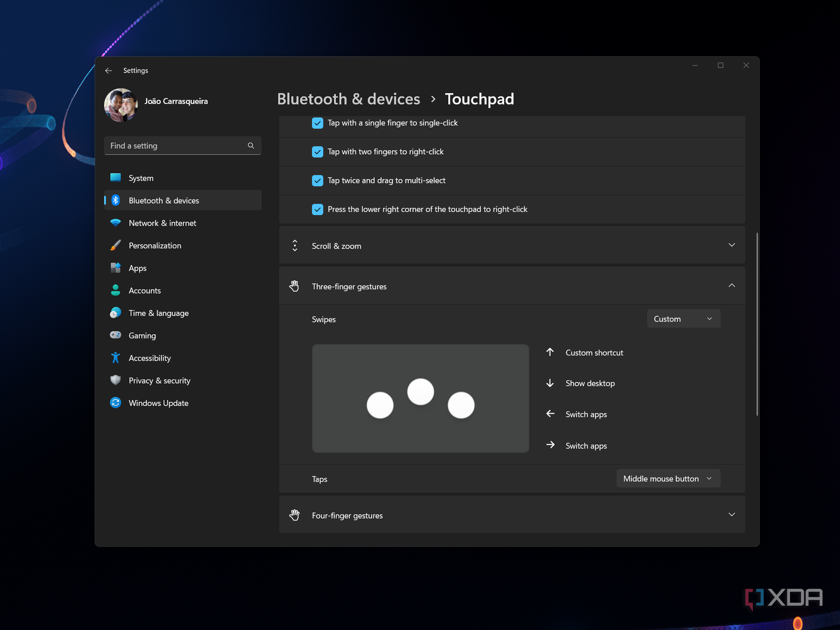Disable Tap twice and drag to multi-select
This screenshot has height=630, width=840.
tap(318, 181)
